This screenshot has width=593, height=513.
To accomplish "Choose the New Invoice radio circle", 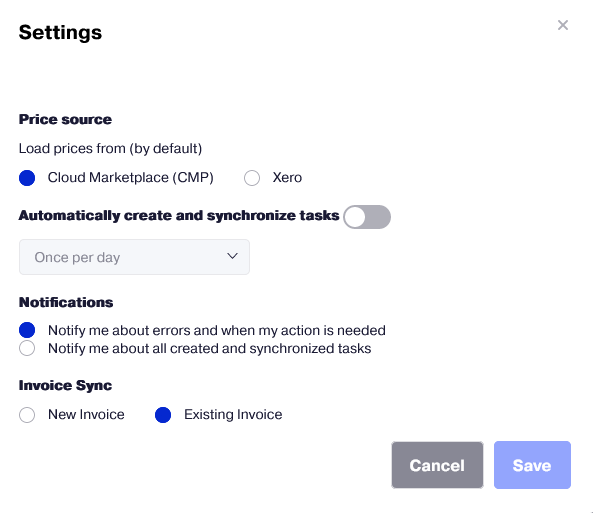I will tap(27, 415).
